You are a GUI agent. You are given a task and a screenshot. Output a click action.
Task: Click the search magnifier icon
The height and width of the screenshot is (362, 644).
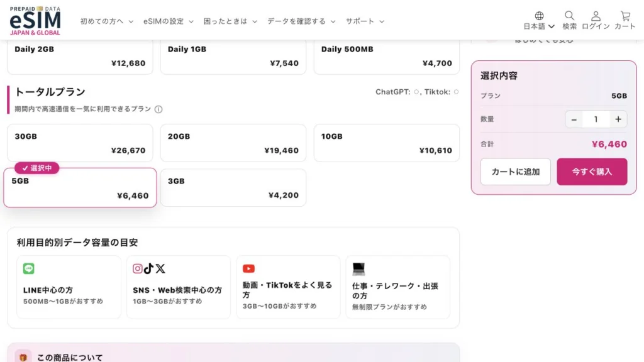569,16
